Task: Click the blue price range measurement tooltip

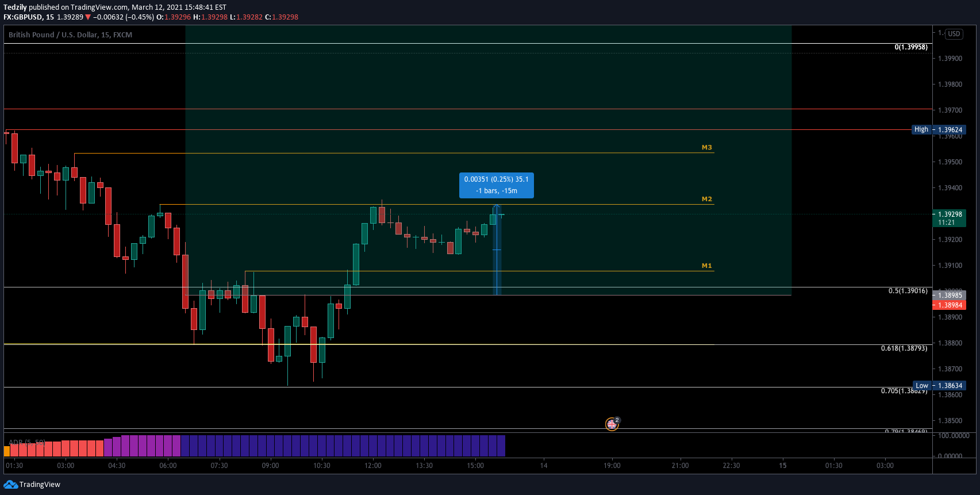Action: click(496, 185)
